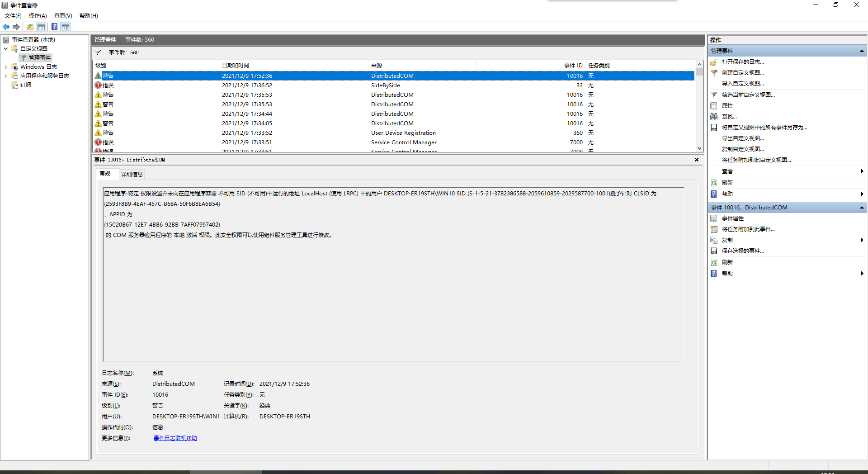The image size is (868, 474).
Task: Open the saved log icon in actions pane
Action: click(714, 62)
